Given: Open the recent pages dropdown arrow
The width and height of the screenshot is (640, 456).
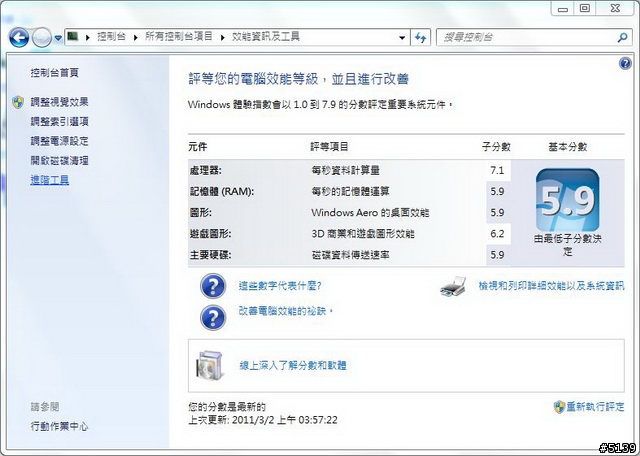Looking at the screenshot, I should [x=58, y=38].
